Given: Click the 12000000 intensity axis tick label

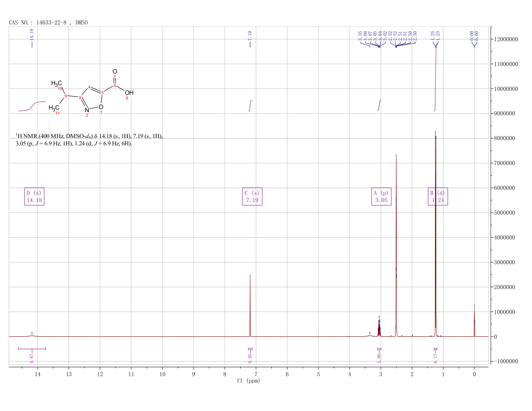Looking at the screenshot, I should click(x=505, y=39).
